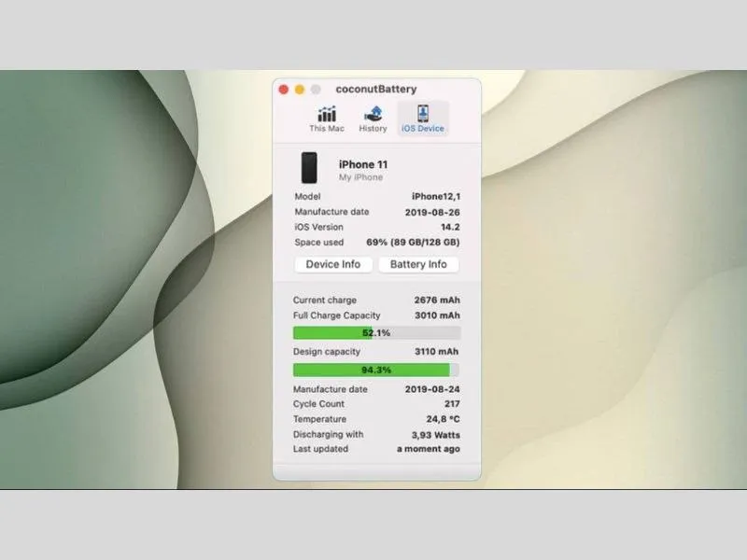Click the 3110 mAh design capacity value
The width and height of the screenshot is (747, 560).
[x=436, y=352]
